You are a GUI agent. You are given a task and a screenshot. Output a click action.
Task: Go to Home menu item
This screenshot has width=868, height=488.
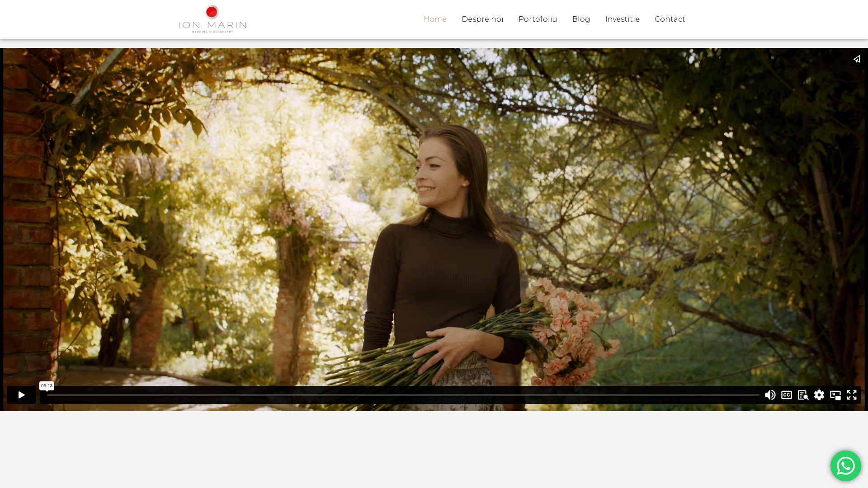(x=435, y=19)
